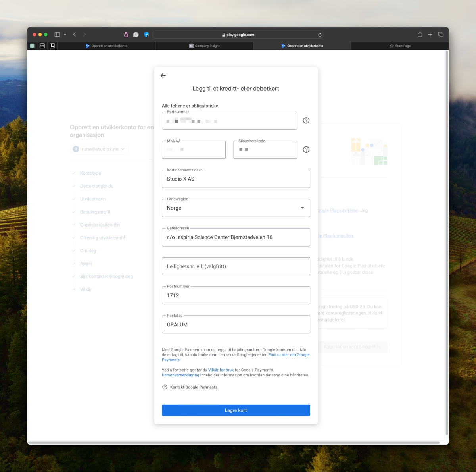Open help icon beside Sikkerhetskode field

click(306, 150)
